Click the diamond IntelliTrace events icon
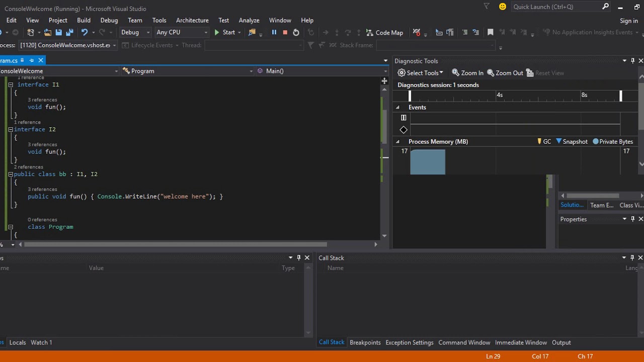This screenshot has height=362, width=644. click(404, 130)
